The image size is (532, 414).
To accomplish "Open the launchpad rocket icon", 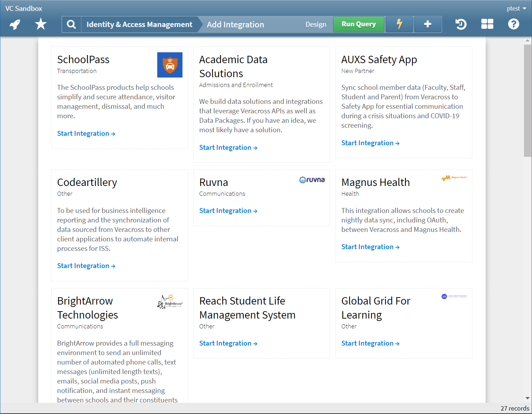I will click(x=14, y=24).
